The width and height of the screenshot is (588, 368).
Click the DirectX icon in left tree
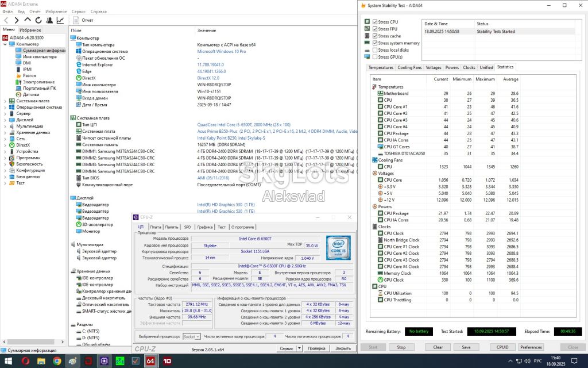pos(11,145)
